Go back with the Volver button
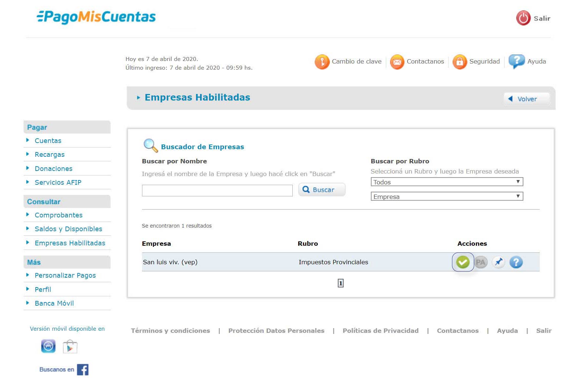Viewport: 571px width, 392px height. [526, 99]
